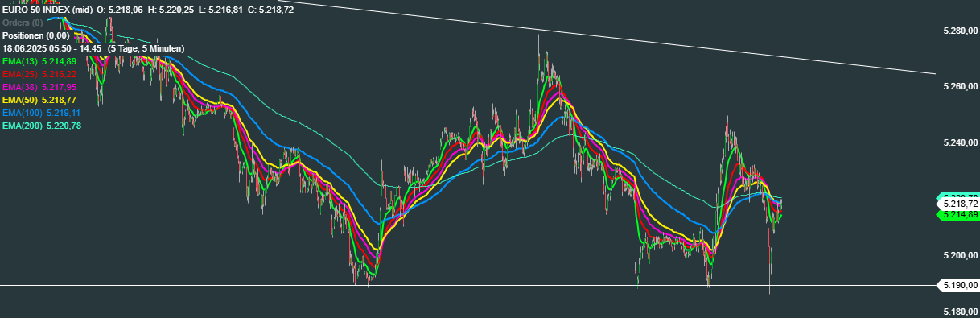Click the 18.06.2025 05:50 - 14:45 time range
The height and width of the screenshot is (318, 980).
51,48
